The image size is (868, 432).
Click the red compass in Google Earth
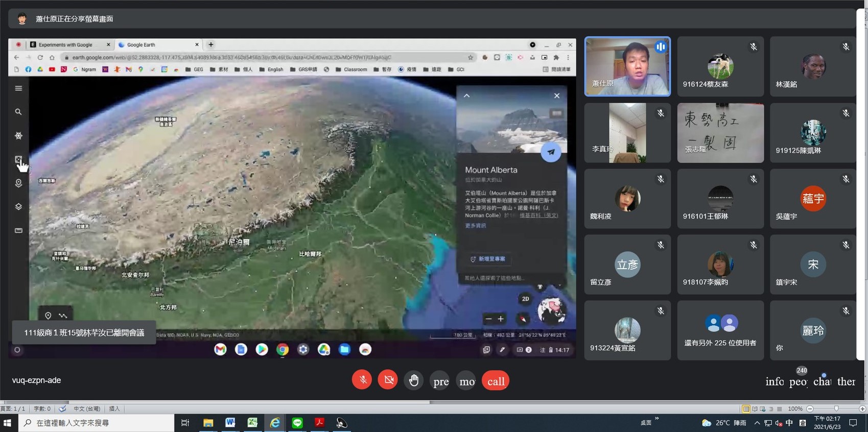pos(523,319)
